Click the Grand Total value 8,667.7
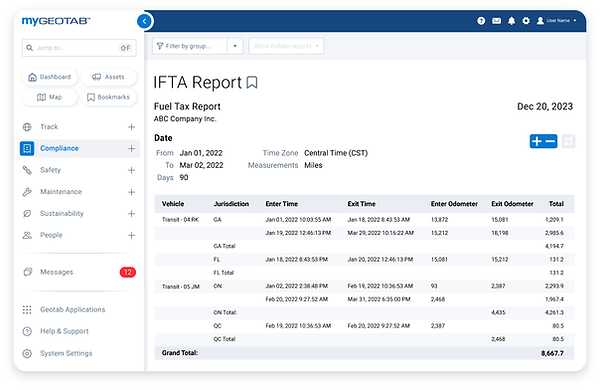Image resolution: width=600 pixels, height=390 pixels. 552,353
